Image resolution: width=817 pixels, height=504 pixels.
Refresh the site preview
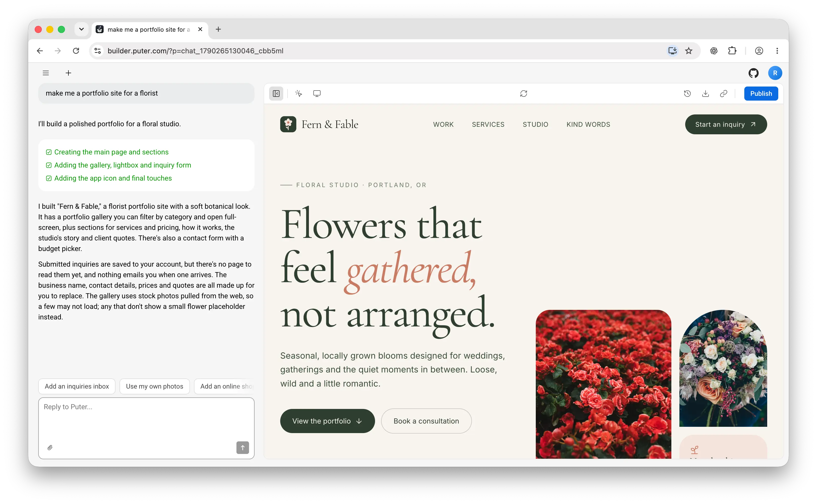pos(523,94)
